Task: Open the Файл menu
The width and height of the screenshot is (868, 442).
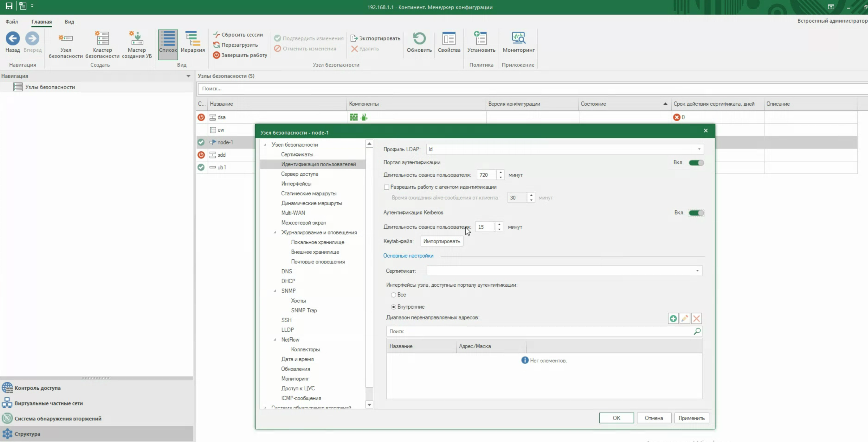Action: [x=11, y=22]
